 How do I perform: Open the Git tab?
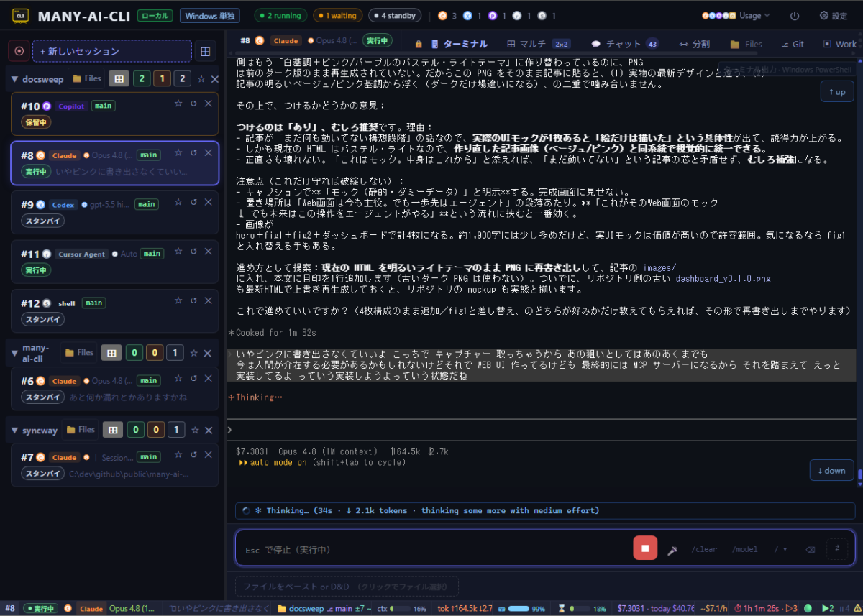[793, 44]
